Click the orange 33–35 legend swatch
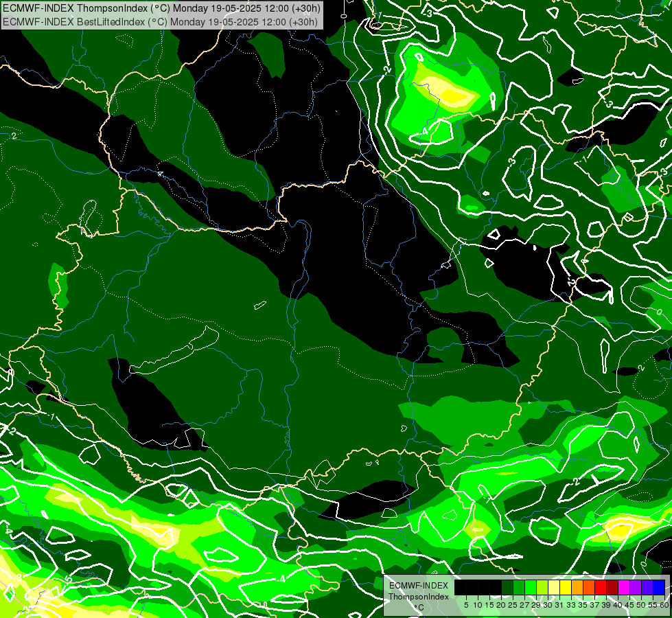Viewport: 672px width, 618px height. pos(577,587)
